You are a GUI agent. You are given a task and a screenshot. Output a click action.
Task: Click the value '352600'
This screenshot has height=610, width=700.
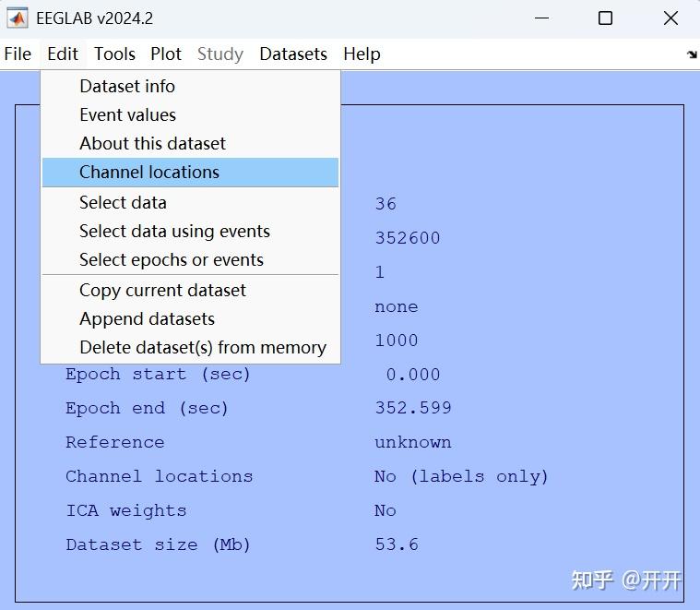pos(408,238)
